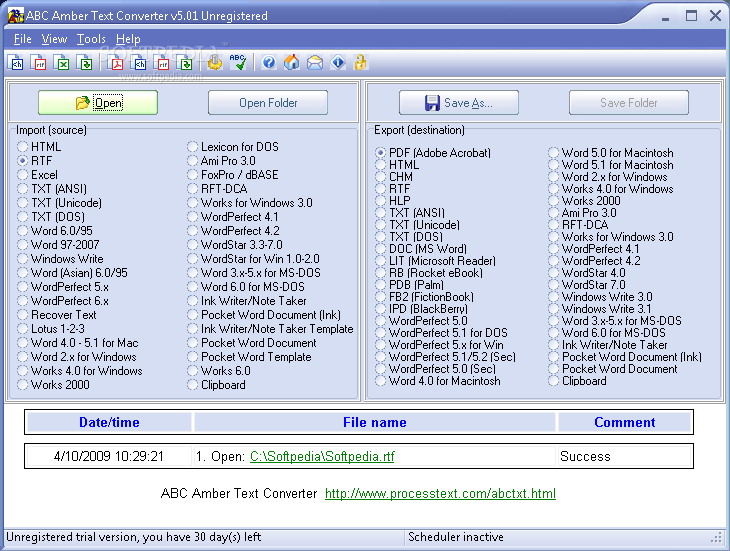Image resolution: width=730 pixels, height=551 pixels.
Task: Open the Tools menu
Action: point(91,39)
